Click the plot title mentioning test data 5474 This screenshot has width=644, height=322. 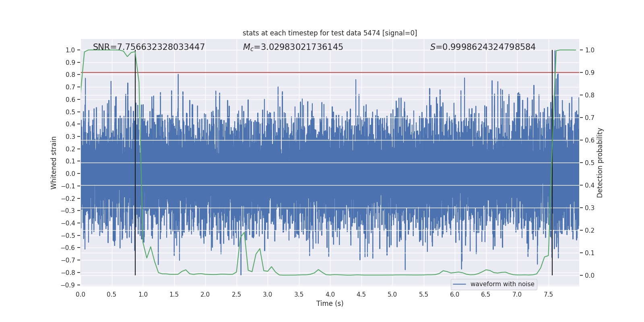330,33
